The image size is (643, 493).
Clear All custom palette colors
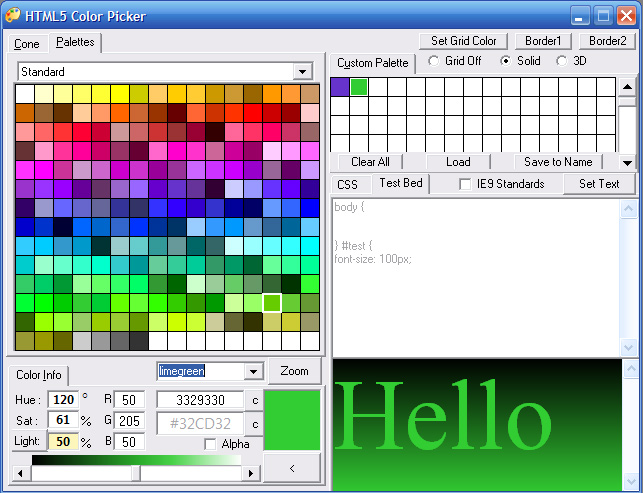370,162
